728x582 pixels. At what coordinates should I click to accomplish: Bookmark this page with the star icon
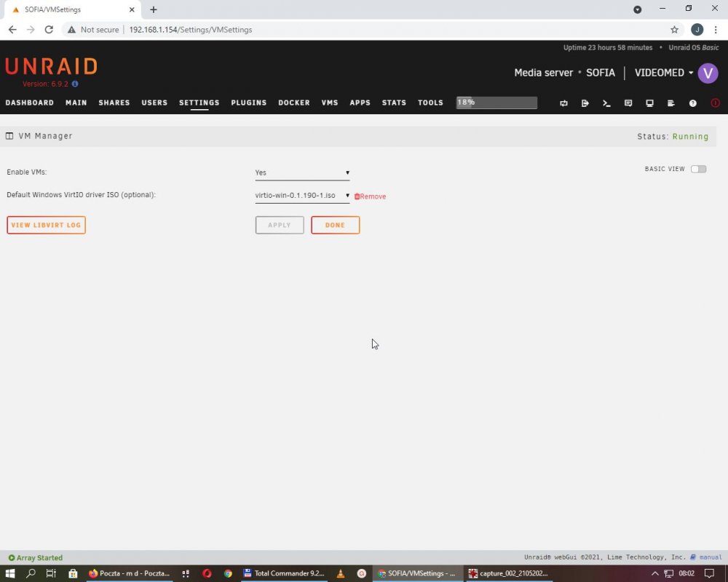click(674, 30)
